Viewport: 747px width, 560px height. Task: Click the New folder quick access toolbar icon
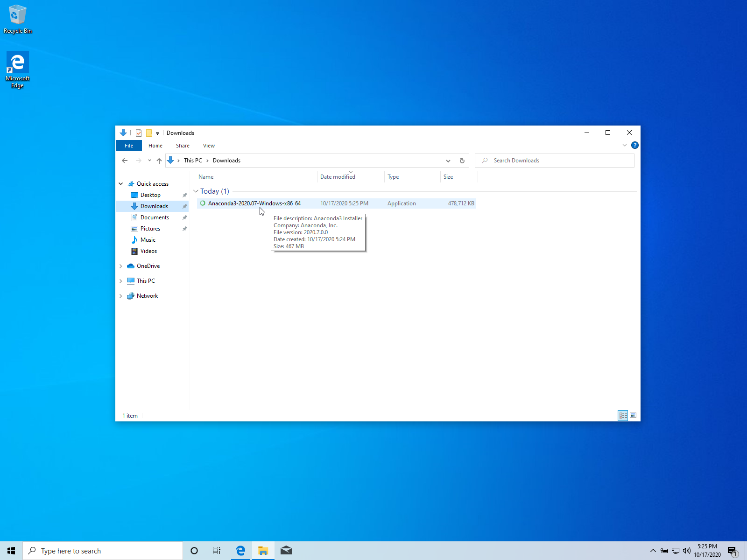tap(149, 133)
